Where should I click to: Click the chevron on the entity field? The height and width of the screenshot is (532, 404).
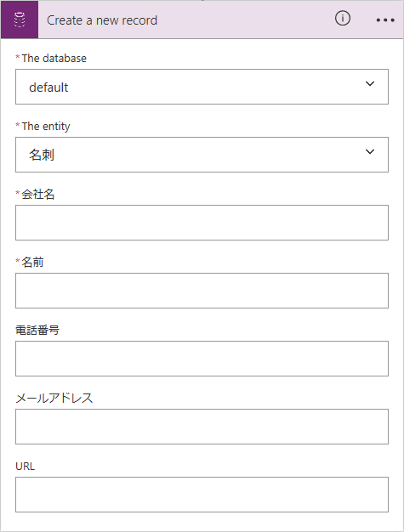(370, 151)
